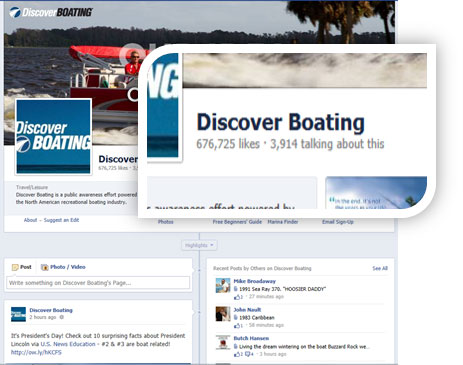Select the Photo / Video camera icon
This screenshot has width=463, height=365.
tap(45, 267)
